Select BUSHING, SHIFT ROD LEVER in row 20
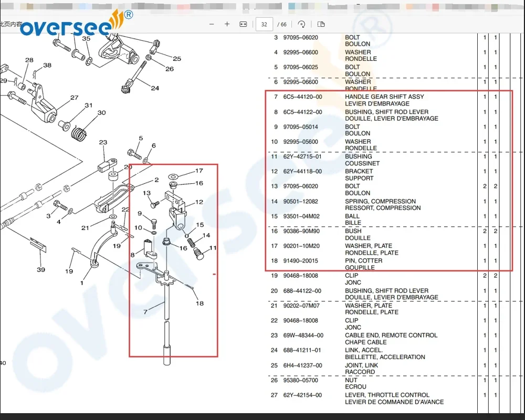Image resolution: width=525 pixels, height=420 pixels. pos(387,291)
